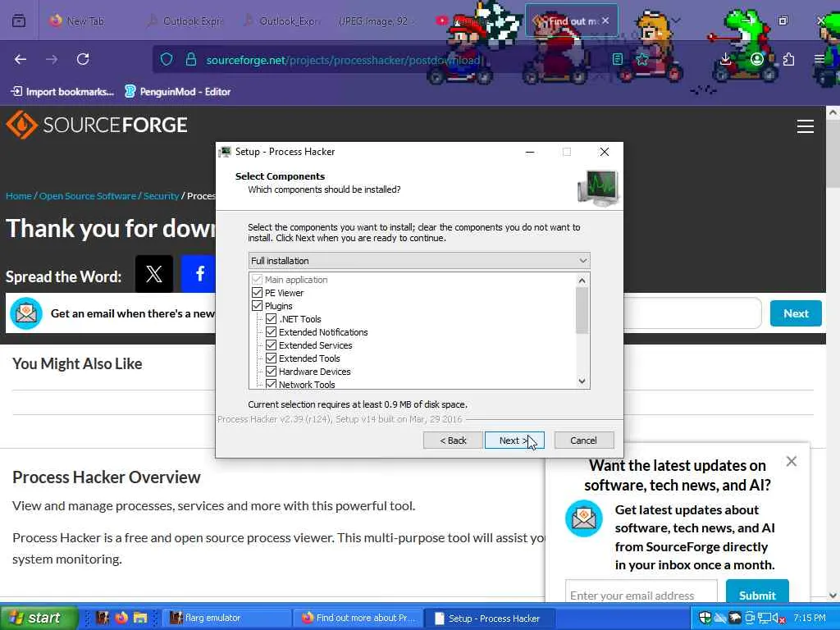This screenshot has width=840, height=630.
Task: Click component list scroll-down arrow
Action: pos(582,381)
